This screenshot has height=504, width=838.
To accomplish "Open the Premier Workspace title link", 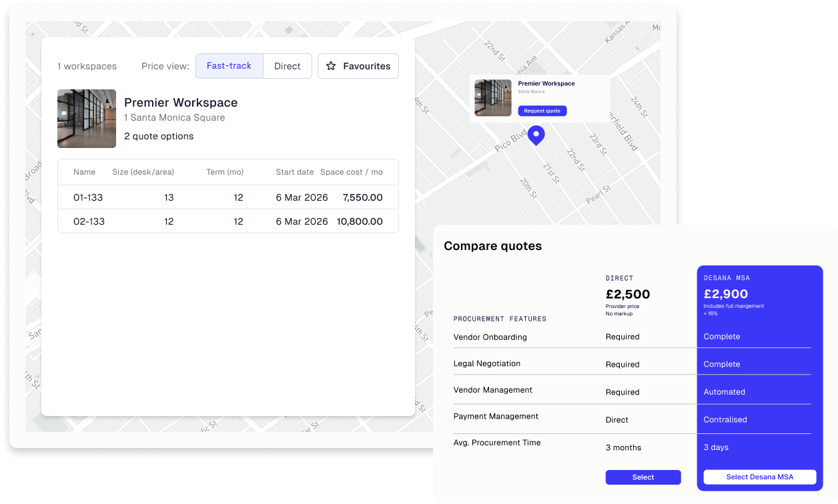I will [x=181, y=103].
